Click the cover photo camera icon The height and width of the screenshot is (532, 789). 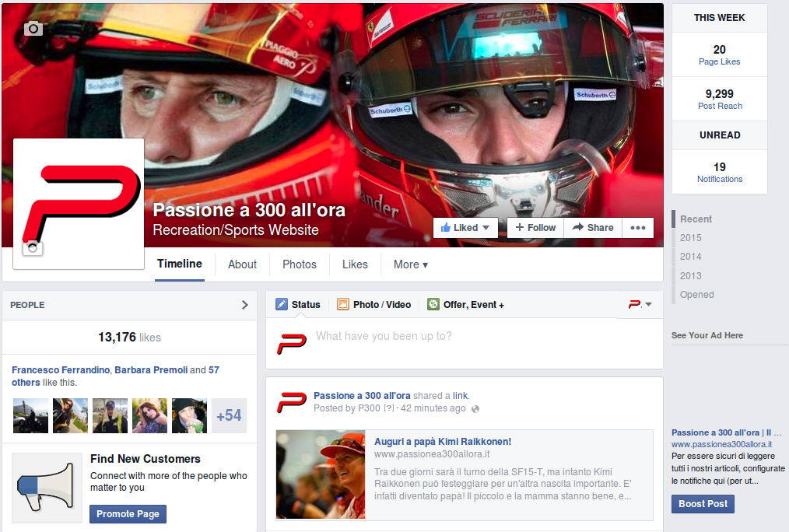click(x=33, y=29)
